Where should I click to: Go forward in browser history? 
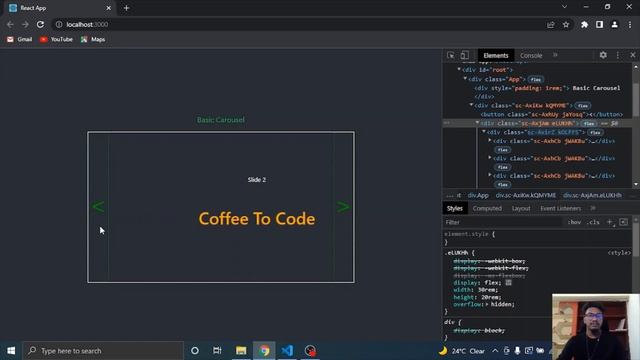click(25, 24)
